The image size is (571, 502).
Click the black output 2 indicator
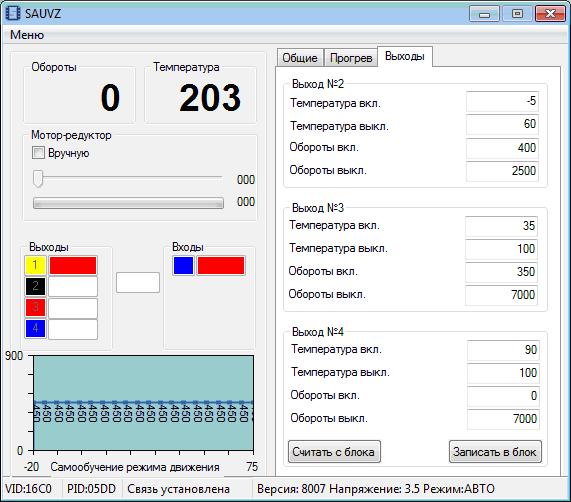pos(35,286)
